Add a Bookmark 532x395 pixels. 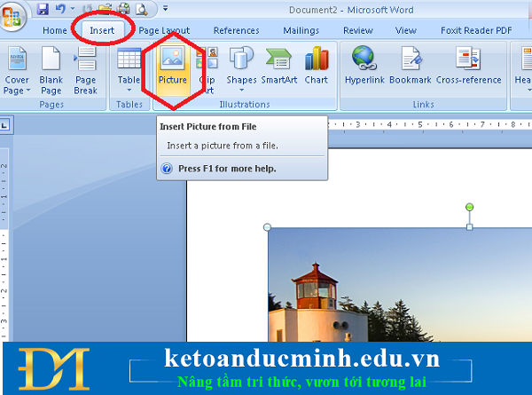pyautogui.click(x=411, y=66)
